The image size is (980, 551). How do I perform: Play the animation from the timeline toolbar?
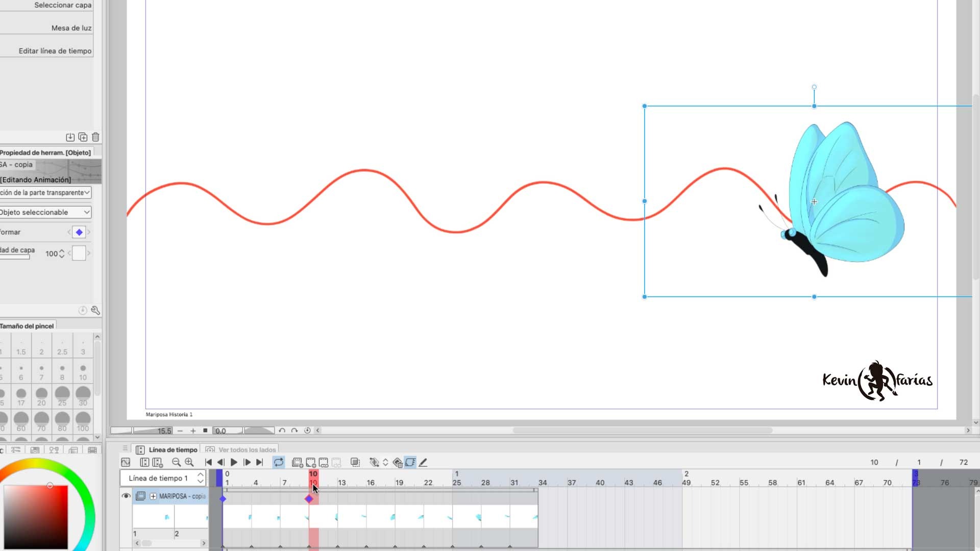[x=234, y=462]
